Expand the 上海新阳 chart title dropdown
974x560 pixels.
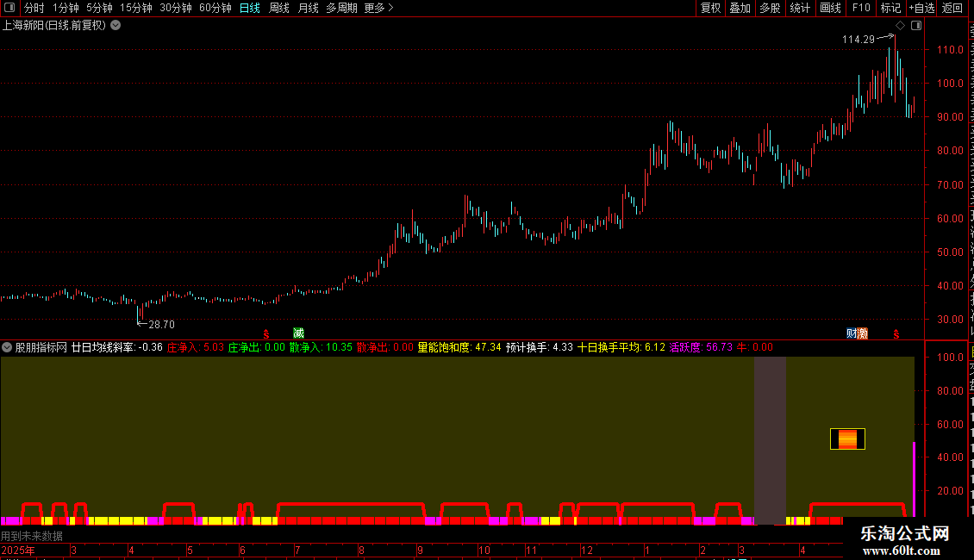[116, 26]
